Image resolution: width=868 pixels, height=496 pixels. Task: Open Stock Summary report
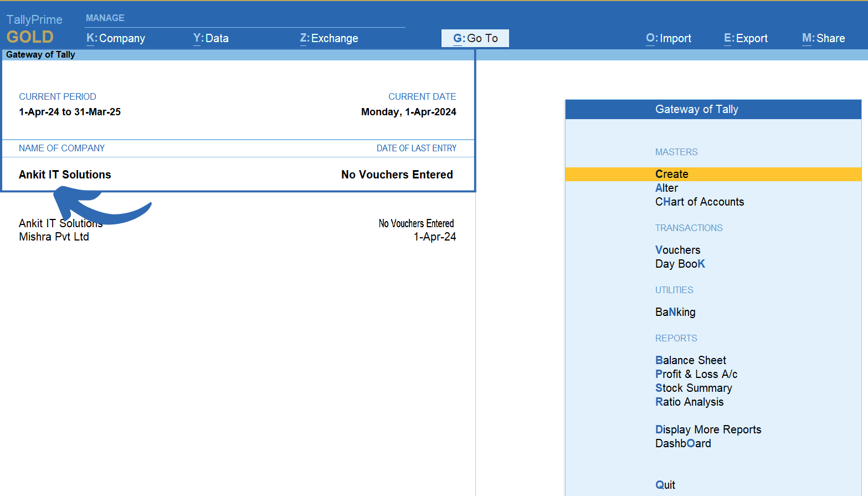click(694, 388)
